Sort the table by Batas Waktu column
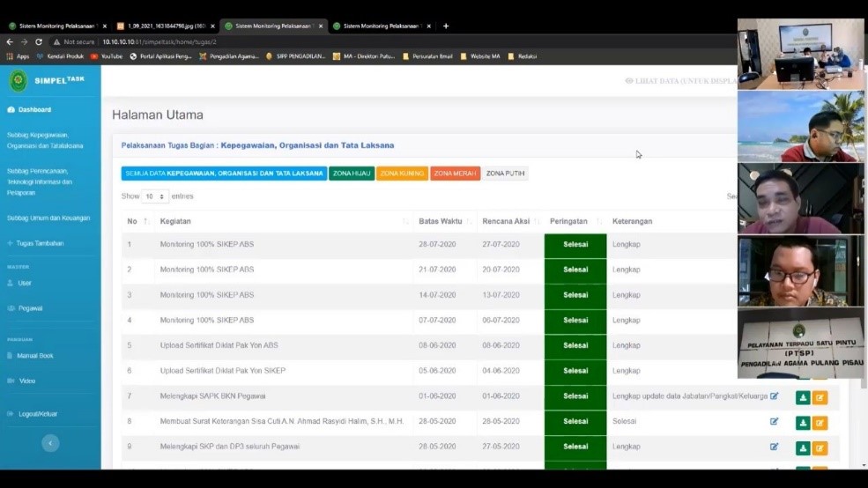The image size is (868, 488). click(x=444, y=221)
